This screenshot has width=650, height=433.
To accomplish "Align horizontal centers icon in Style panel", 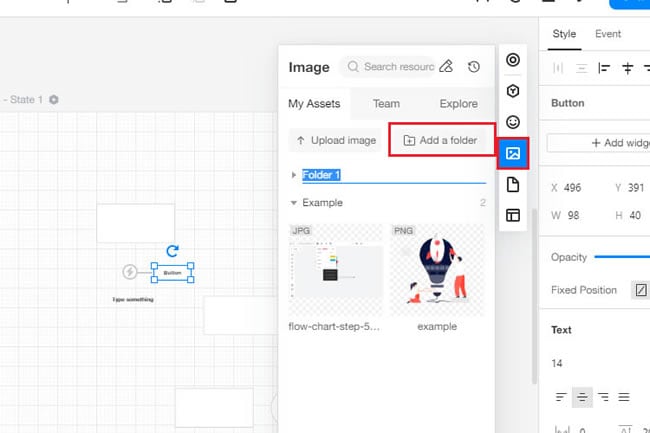I will tap(628, 68).
